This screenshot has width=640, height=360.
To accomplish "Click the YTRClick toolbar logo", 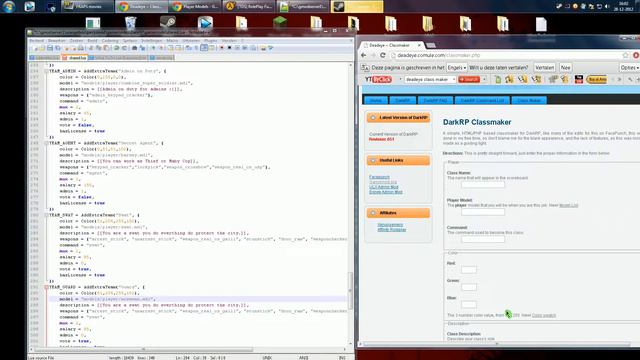I will click(x=378, y=79).
